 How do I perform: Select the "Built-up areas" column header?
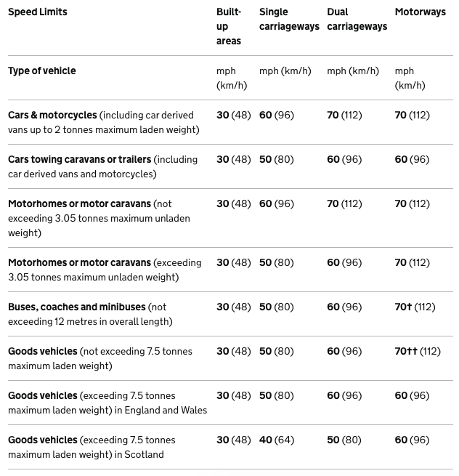pyautogui.click(x=228, y=26)
